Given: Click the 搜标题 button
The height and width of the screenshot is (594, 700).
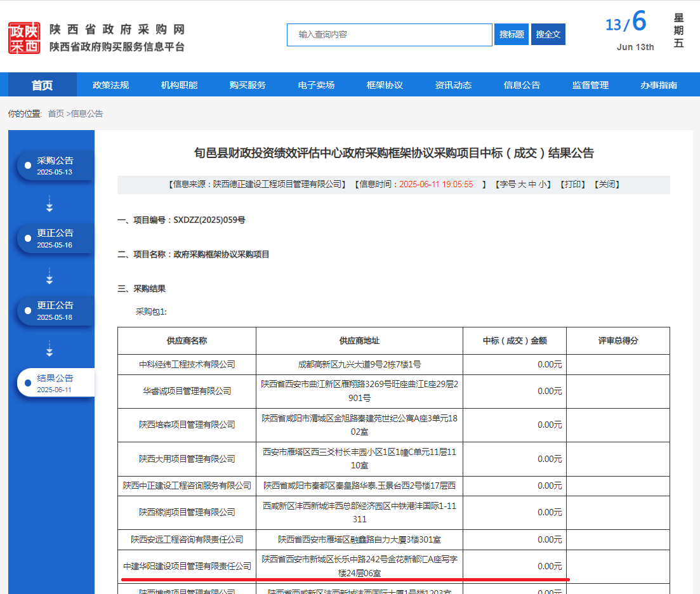Looking at the screenshot, I should pos(511,34).
